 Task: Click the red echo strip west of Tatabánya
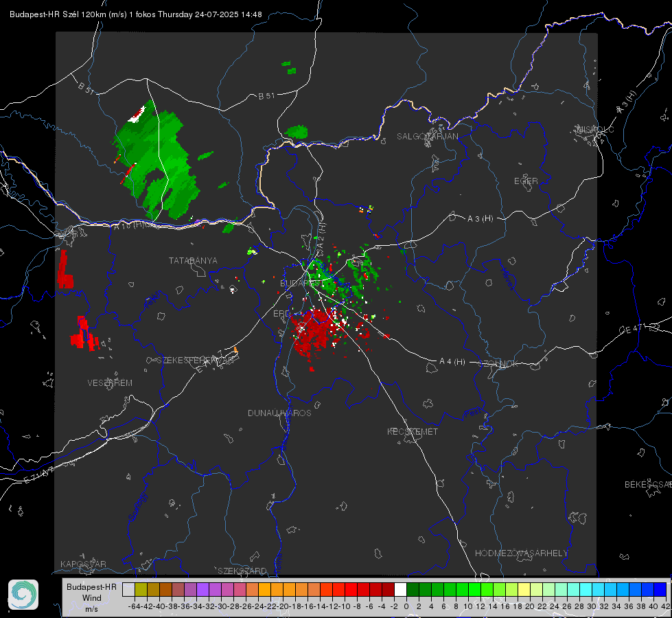point(65,270)
